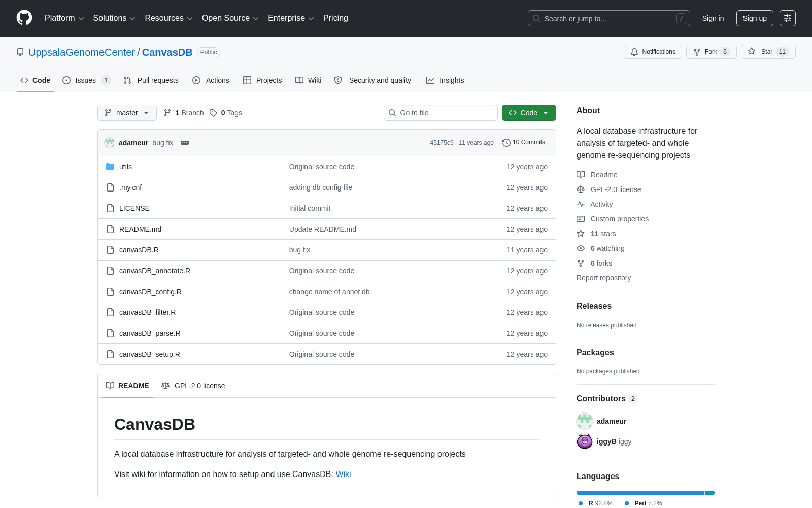Click the pulse icon beside Activity
Screen dimensions: 812x508
point(581,204)
